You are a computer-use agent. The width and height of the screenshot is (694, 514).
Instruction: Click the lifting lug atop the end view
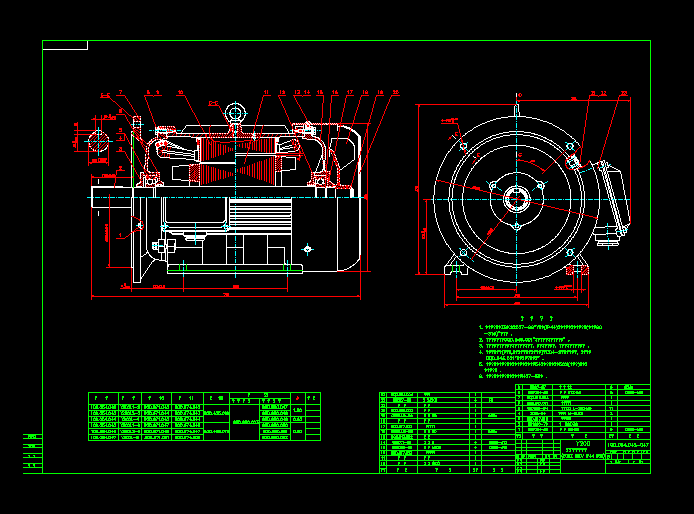pyautogui.click(x=517, y=109)
